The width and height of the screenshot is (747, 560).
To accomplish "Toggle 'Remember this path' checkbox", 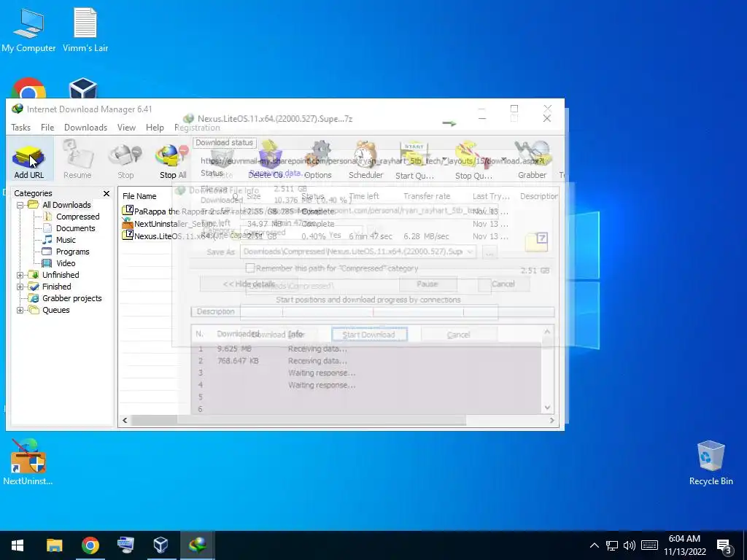I will (249, 268).
